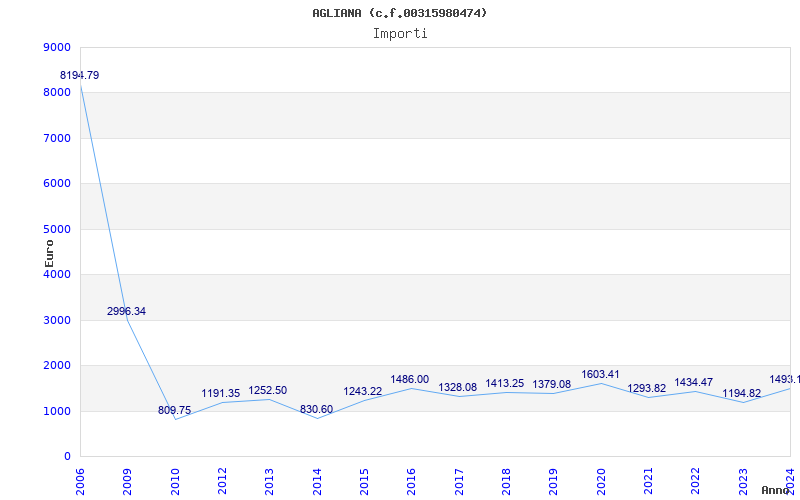
Task: Select the data label 1194.82
Action: click(742, 393)
